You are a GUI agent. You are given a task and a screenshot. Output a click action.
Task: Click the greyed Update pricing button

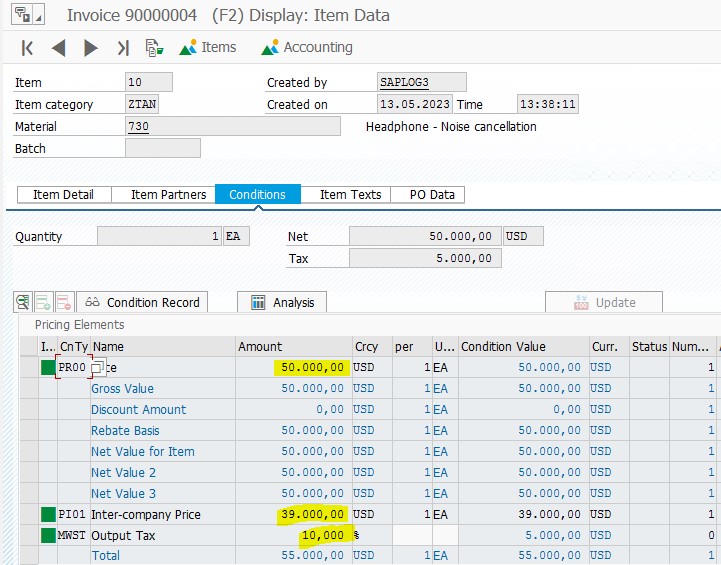(604, 302)
